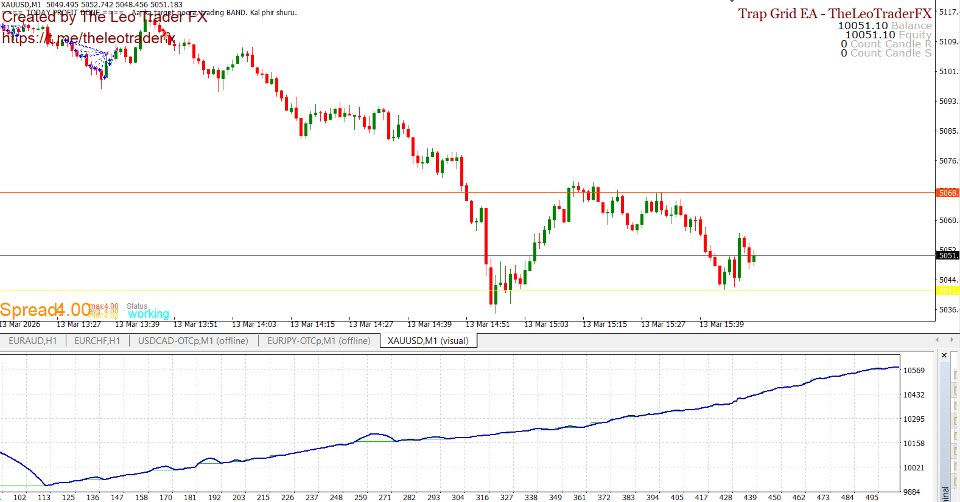Viewport: 960px width, 502px height.
Task: Click the yellow price label on axis
Action: [x=948, y=291]
